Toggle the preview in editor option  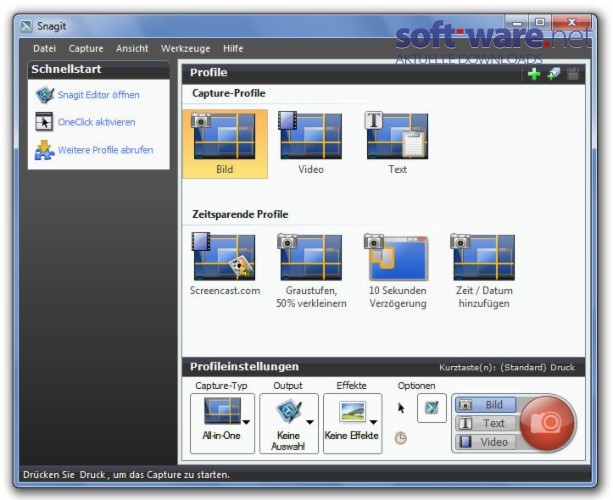[432, 408]
